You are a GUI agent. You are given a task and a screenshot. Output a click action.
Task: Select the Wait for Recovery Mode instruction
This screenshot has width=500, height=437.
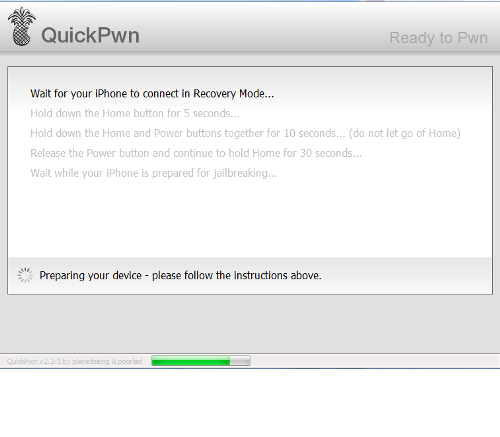152,94
